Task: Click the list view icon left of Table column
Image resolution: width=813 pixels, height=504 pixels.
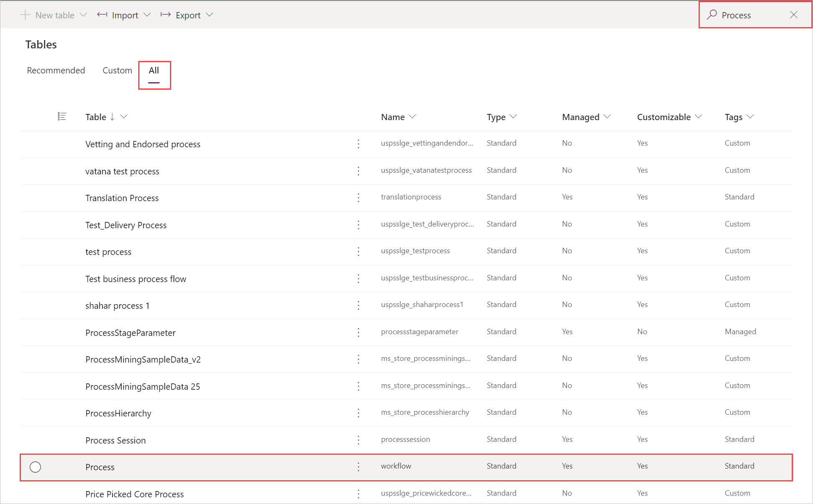Action: [62, 116]
